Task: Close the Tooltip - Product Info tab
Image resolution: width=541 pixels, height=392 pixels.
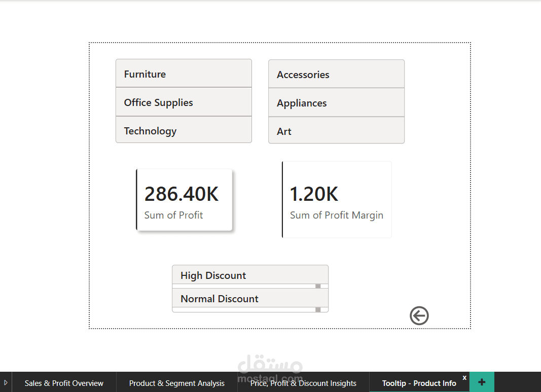Action: [464, 378]
